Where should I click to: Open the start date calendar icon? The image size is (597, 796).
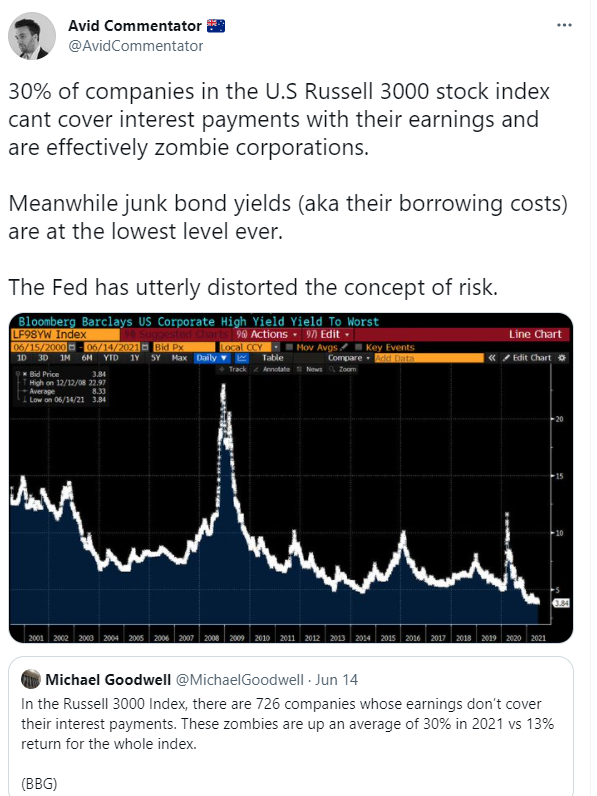[72, 347]
